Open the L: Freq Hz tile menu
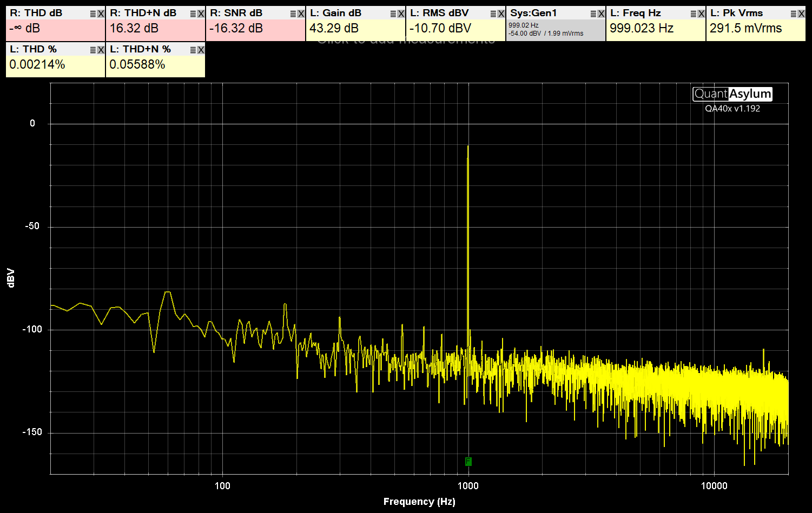 (x=694, y=14)
